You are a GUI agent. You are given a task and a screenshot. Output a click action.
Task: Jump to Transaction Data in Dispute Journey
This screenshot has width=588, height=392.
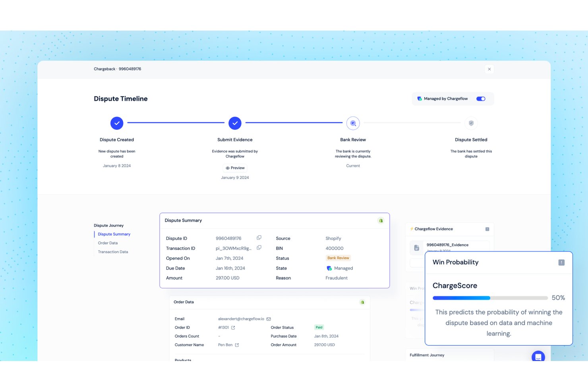pyautogui.click(x=113, y=252)
